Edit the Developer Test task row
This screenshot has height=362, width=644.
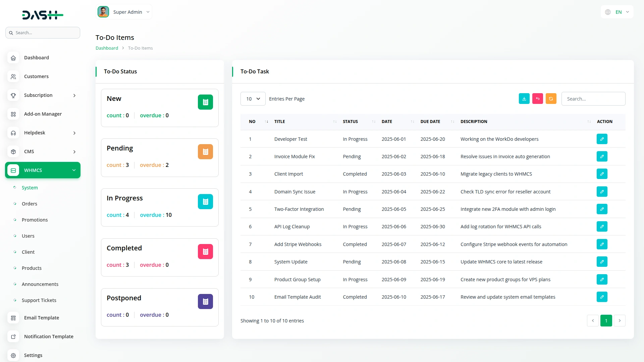[602, 139]
